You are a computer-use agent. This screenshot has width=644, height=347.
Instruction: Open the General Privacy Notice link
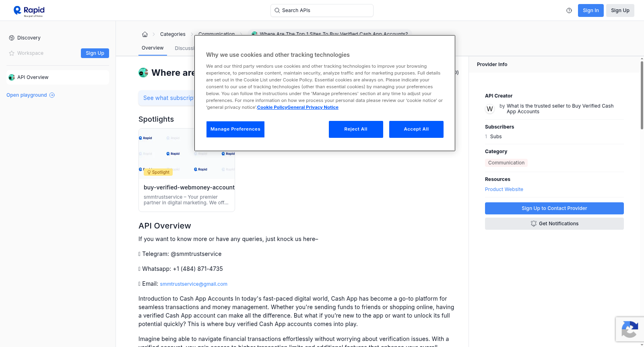[x=313, y=107]
